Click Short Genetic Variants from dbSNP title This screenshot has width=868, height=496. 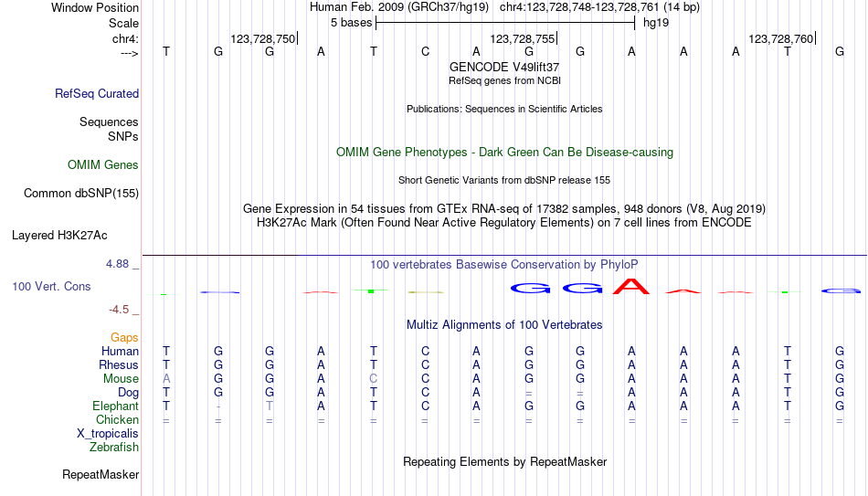point(504,181)
